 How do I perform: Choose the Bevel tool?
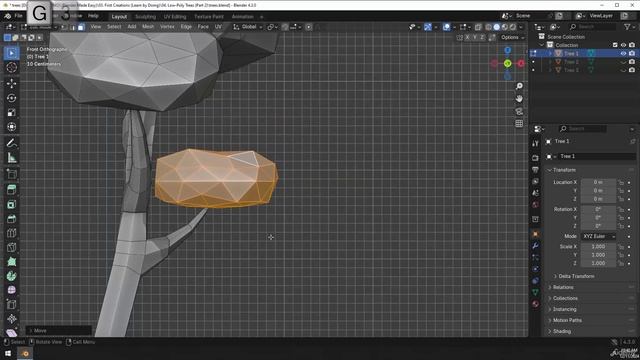[x=11, y=218]
